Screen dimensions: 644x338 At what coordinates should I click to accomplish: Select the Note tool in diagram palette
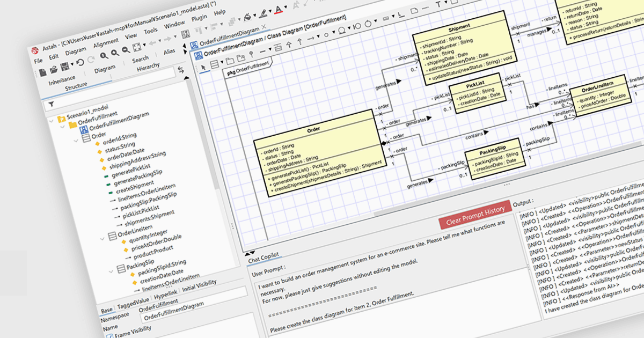[414, 10]
